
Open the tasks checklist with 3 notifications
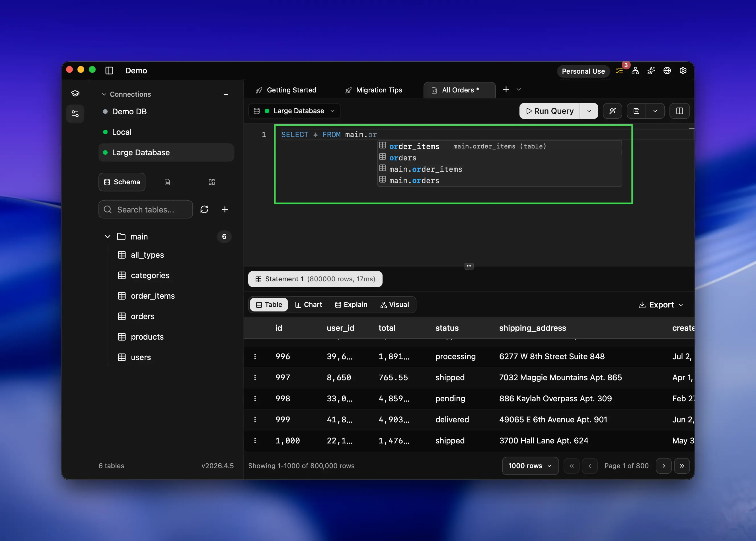(620, 71)
